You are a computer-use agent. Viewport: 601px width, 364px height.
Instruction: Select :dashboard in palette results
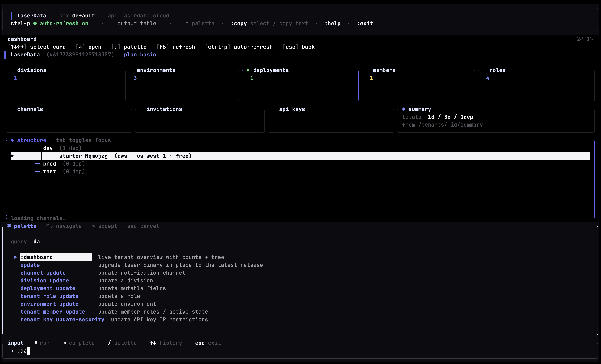click(x=56, y=257)
